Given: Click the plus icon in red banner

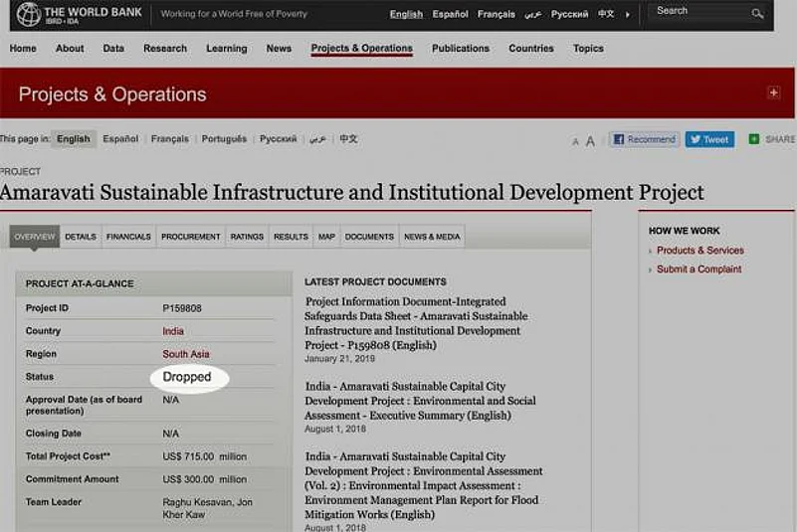Looking at the screenshot, I should [773, 92].
